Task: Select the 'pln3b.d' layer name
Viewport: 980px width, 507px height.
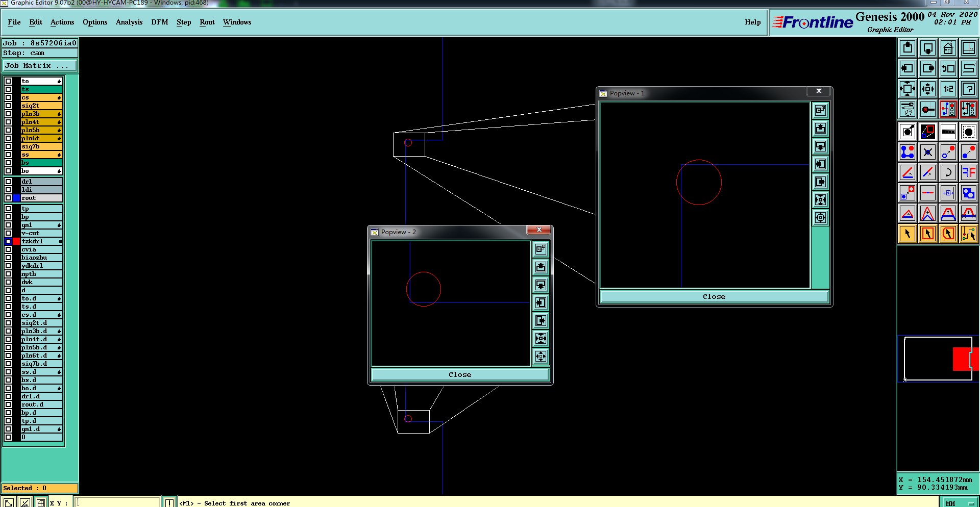Action: (41, 331)
